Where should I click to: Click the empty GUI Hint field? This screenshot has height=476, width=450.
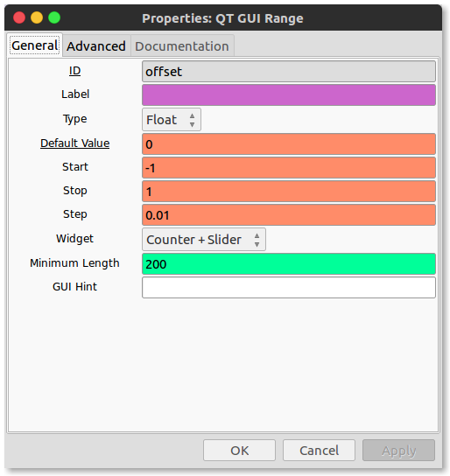click(x=289, y=288)
